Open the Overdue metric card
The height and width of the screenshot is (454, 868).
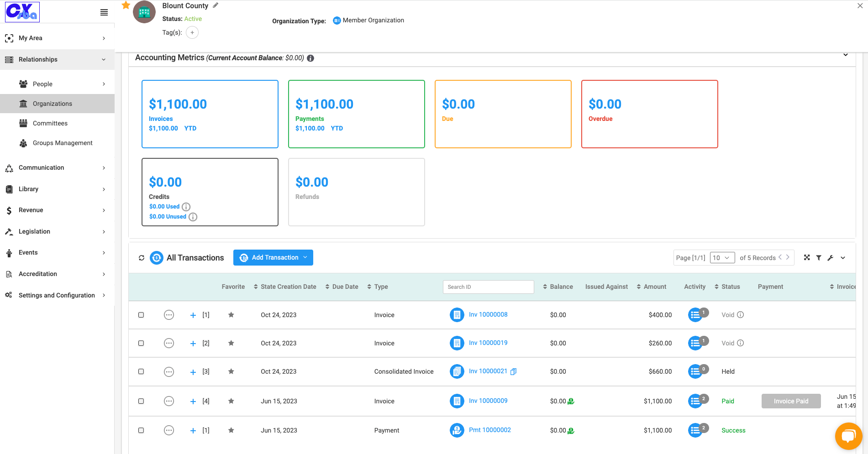click(649, 114)
